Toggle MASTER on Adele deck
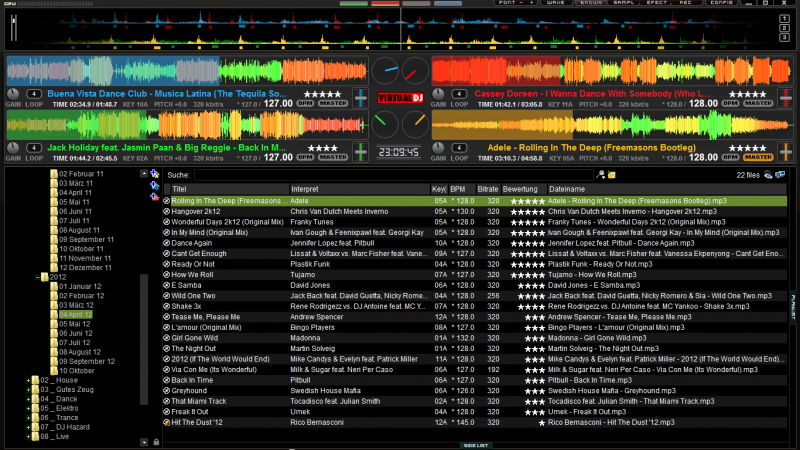 pyautogui.click(x=758, y=158)
